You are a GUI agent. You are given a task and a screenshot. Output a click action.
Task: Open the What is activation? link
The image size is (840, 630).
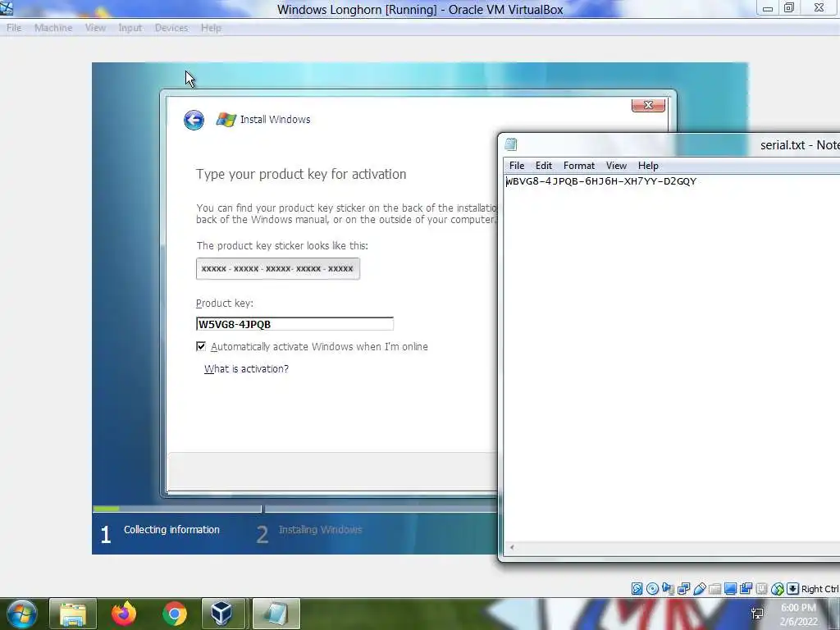click(246, 368)
